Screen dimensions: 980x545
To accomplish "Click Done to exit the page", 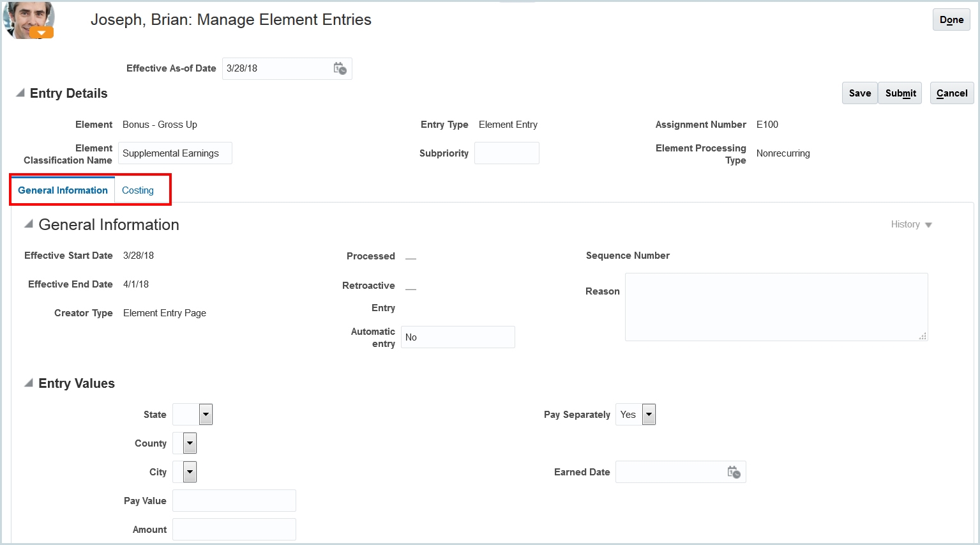I will coord(951,20).
